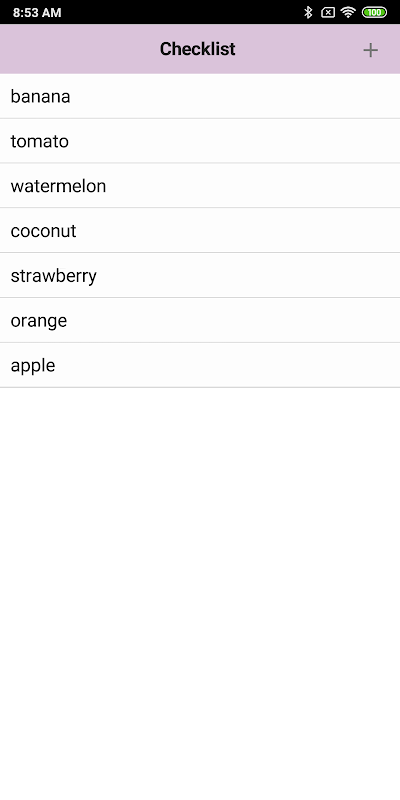Viewport: 400px width, 800px height.
Task: Tap the Bluetooth status icon
Action: click(x=308, y=12)
